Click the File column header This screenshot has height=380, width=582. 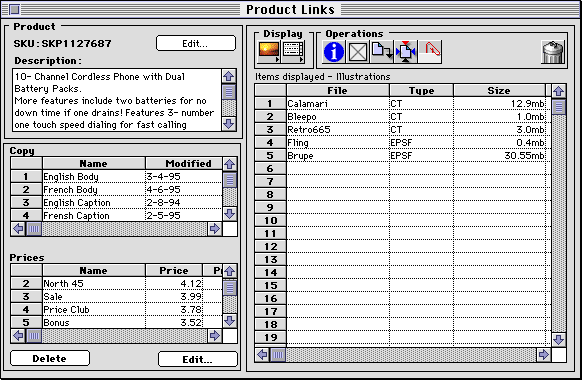point(338,91)
